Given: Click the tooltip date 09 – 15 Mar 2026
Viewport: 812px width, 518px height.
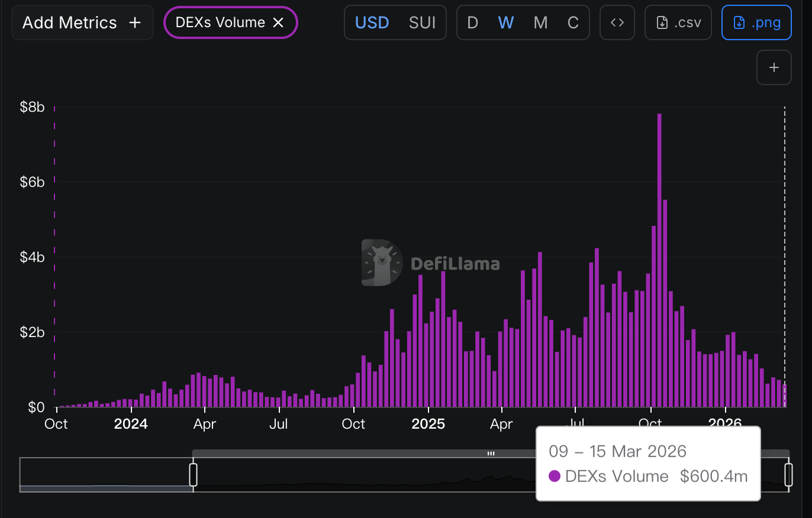Looking at the screenshot, I should [x=617, y=452].
